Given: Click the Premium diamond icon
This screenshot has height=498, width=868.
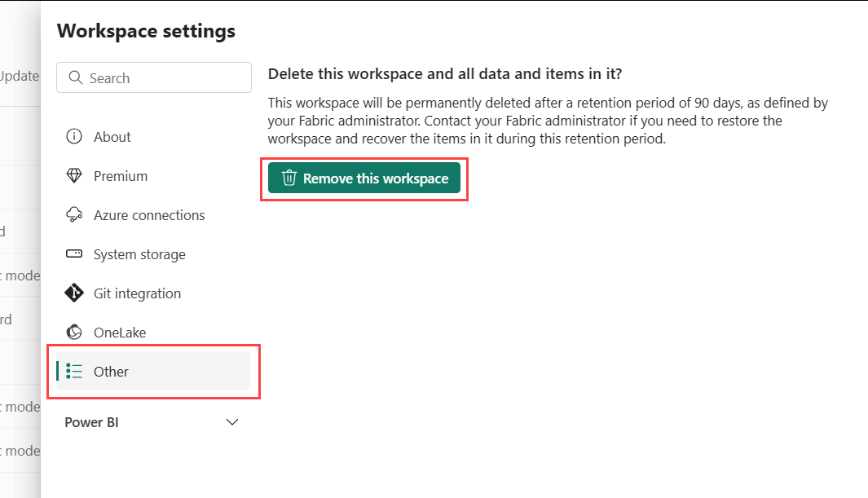Looking at the screenshot, I should pos(74,176).
